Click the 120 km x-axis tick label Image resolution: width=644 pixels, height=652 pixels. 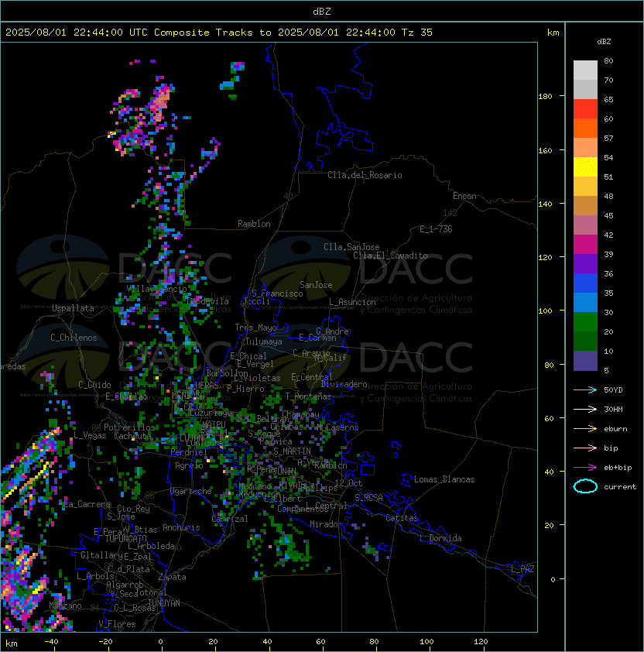[x=481, y=642]
